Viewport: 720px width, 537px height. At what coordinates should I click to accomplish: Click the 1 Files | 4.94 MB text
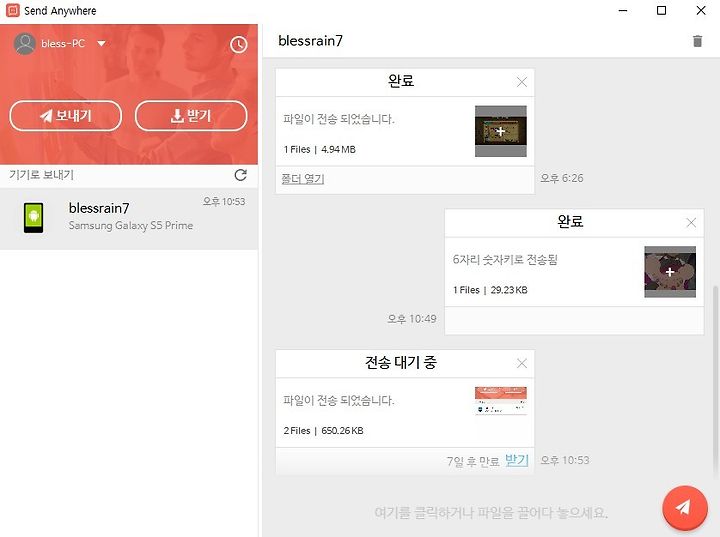(320, 150)
